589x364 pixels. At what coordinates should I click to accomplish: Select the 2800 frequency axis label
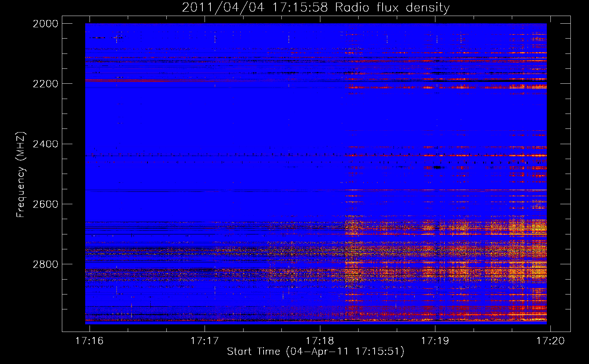click(46, 264)
